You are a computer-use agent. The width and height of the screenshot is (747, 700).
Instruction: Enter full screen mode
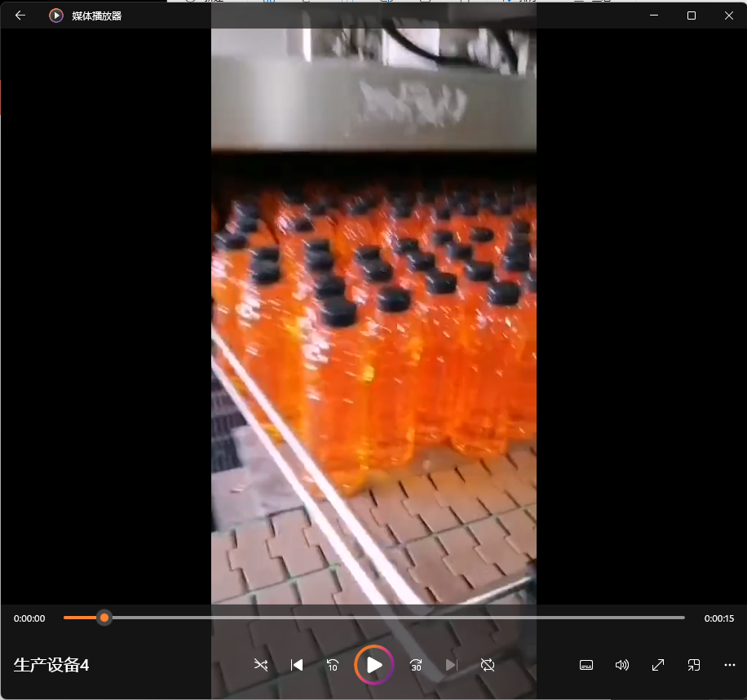pos(658,665)
